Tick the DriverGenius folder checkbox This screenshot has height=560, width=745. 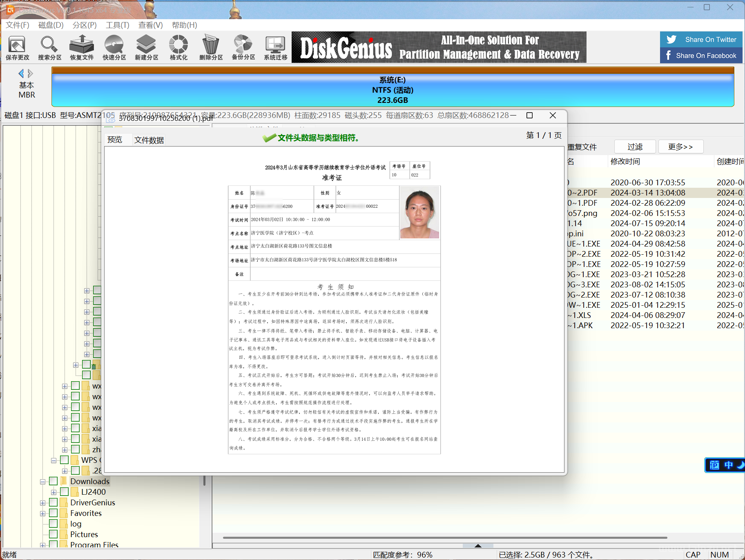point(54,502)
